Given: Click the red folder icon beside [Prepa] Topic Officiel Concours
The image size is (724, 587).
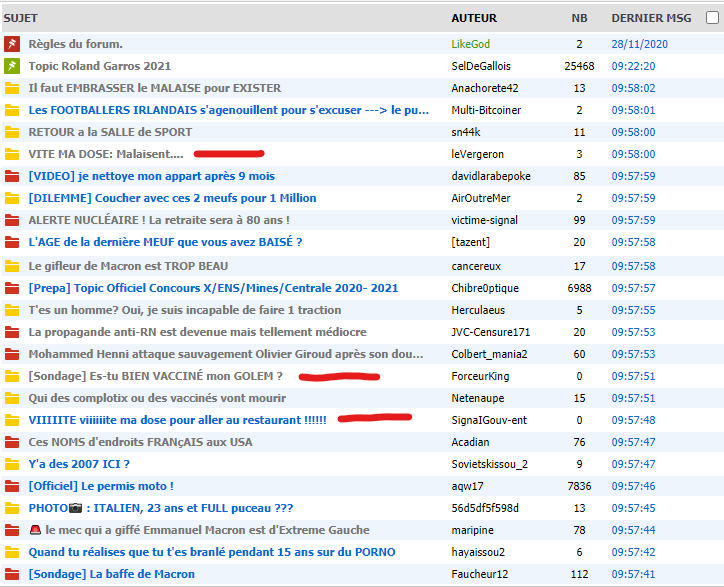Looking at the screenshot, I should point(12,288).
